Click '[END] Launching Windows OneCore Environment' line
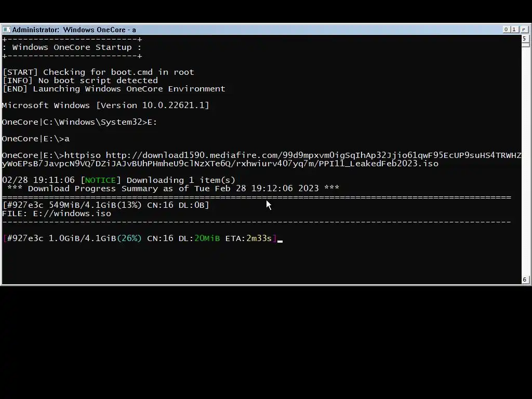This screenshot has height=399, width=532. point(114,88)
